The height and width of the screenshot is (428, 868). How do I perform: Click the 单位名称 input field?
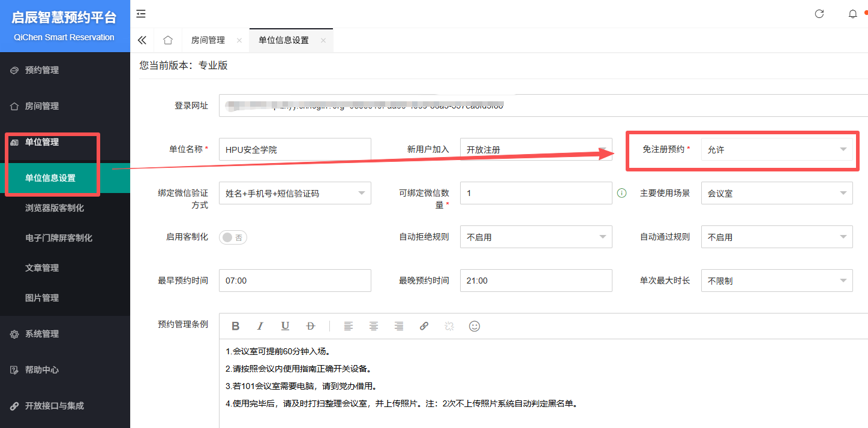[295, 149]
